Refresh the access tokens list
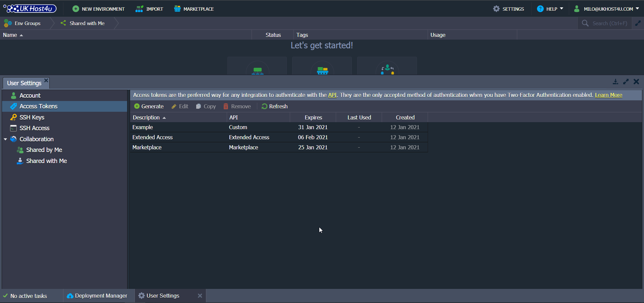644x303 pixels. pos(274,106)
